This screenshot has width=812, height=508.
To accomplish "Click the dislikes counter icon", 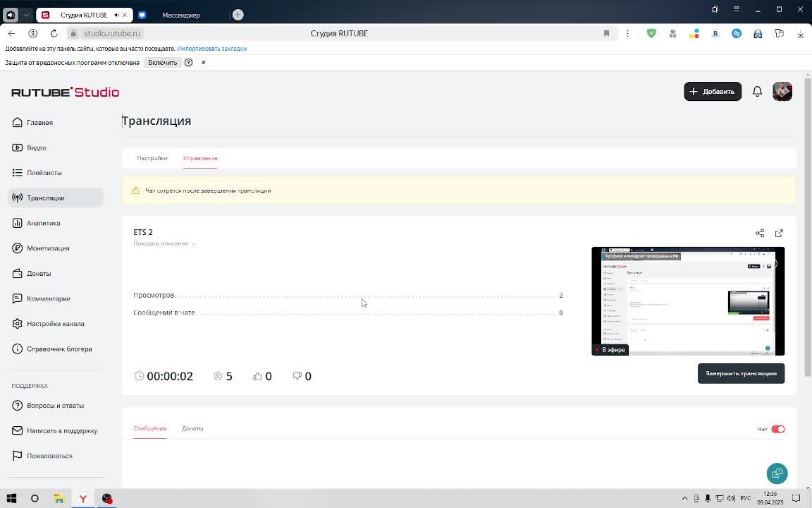I will pos(297,376).
